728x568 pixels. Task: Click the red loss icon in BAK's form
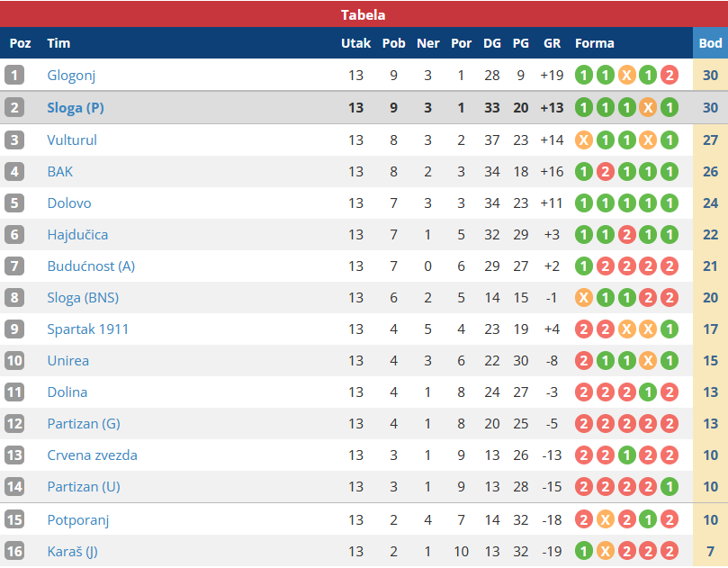[605, 172]
